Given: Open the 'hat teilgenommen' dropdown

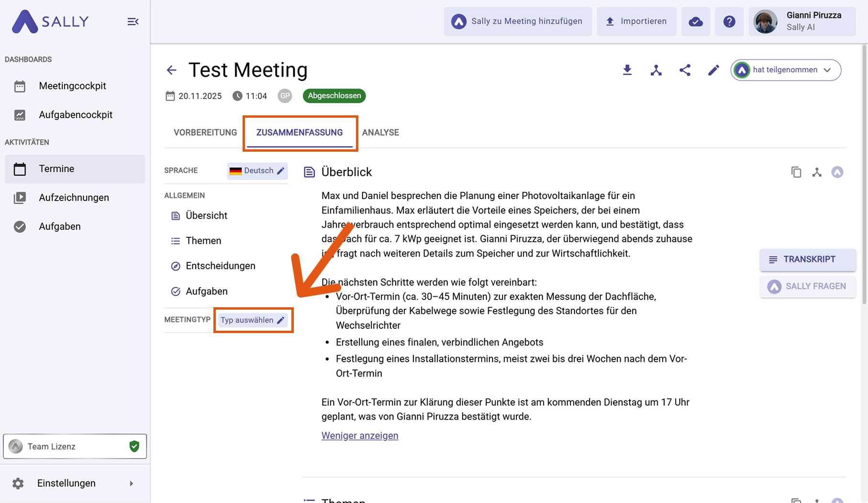Looking at the screenshot, I should [x=786, y=70].
